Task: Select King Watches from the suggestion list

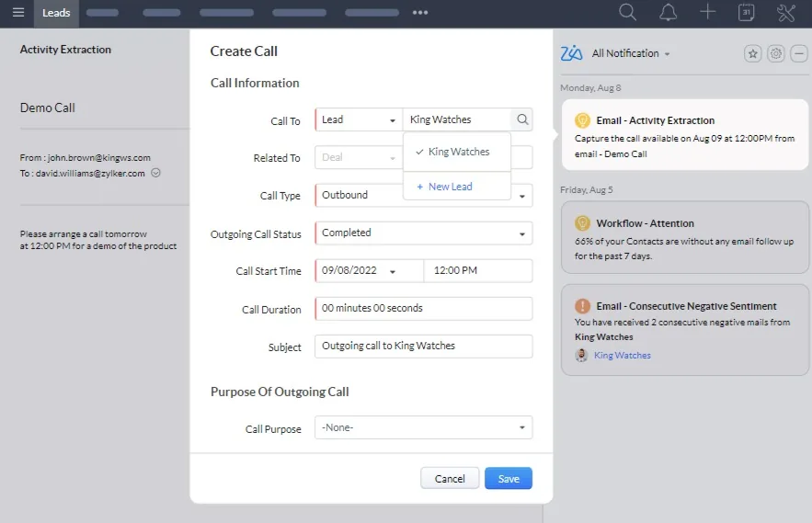Action: point(457,152)
